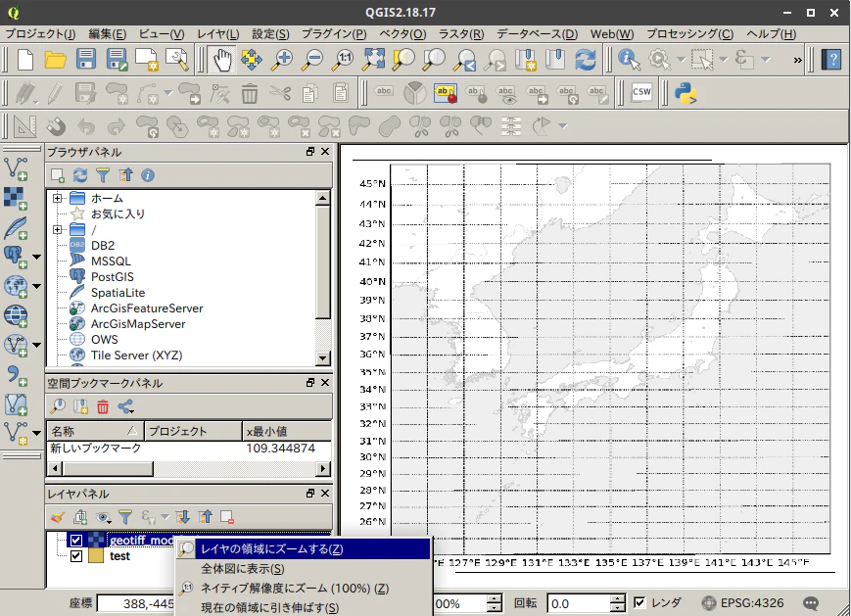The height and width of the screenshot is (616, 851).
Task: Delete the selected spatial bookmark
Action: tap(103, 406)
